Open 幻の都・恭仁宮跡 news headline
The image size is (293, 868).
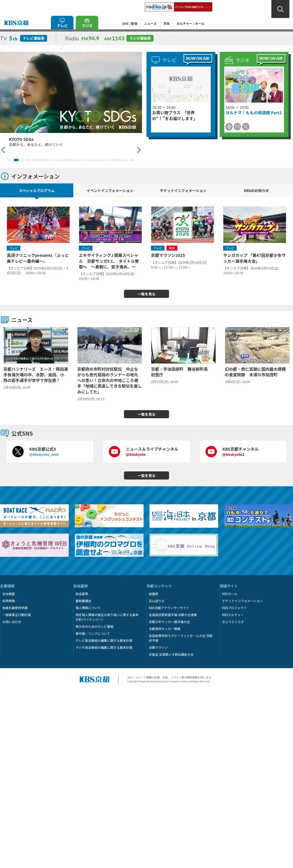tap(255, 372)
